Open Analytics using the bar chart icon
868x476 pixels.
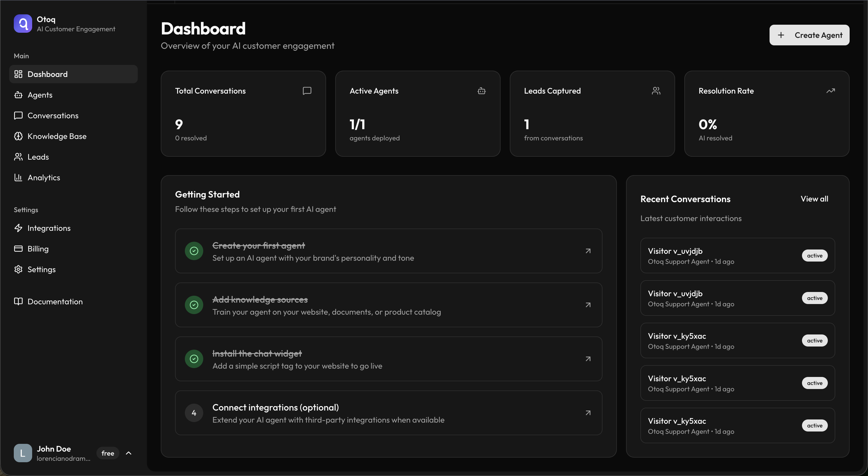click(19, 178)
